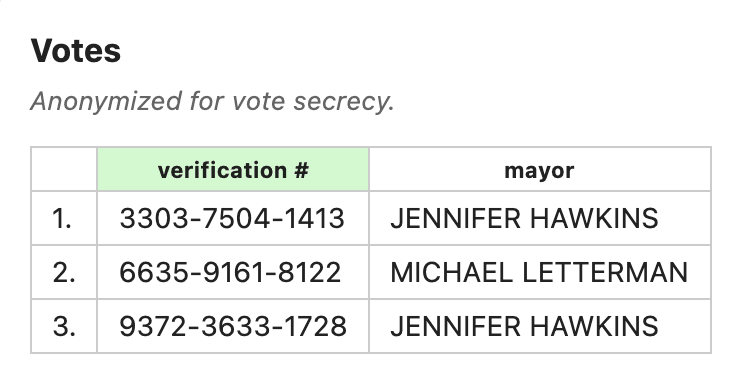Click row number 1. cell
The width and height of the screenshot is (754, 384).
click(64, 218)
